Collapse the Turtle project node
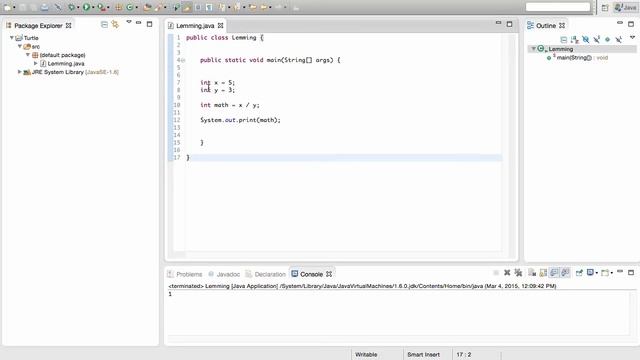This screenshot has width=640, height=360. [12, 38]
